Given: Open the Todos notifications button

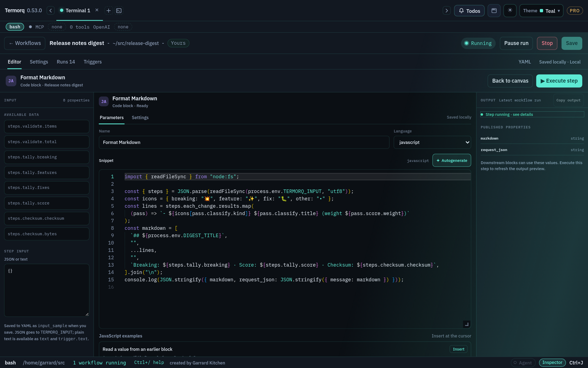Looking at the screenshot, I should [x=469, y=11].
